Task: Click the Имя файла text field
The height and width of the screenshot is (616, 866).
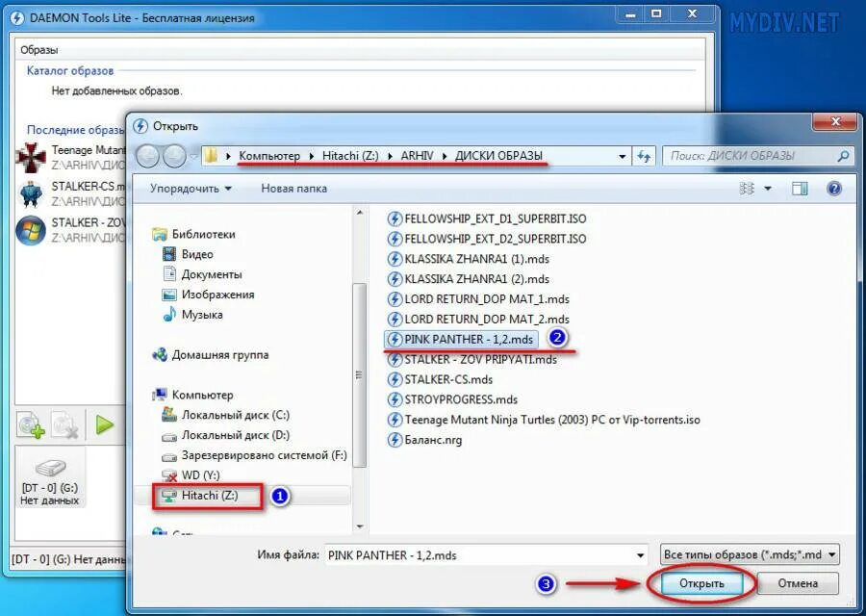Action: pyautogui.click(x=479, y=555)
